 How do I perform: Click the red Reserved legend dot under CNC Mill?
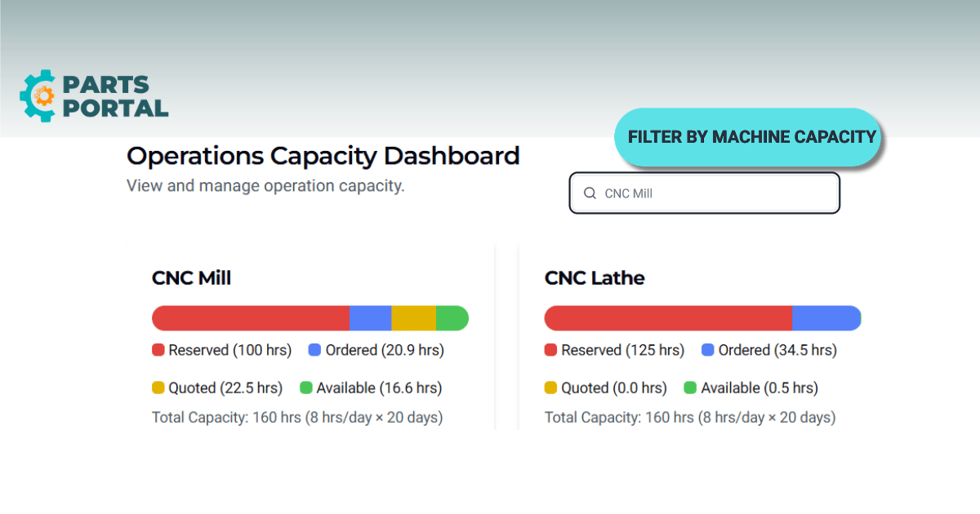coord(158,350)
